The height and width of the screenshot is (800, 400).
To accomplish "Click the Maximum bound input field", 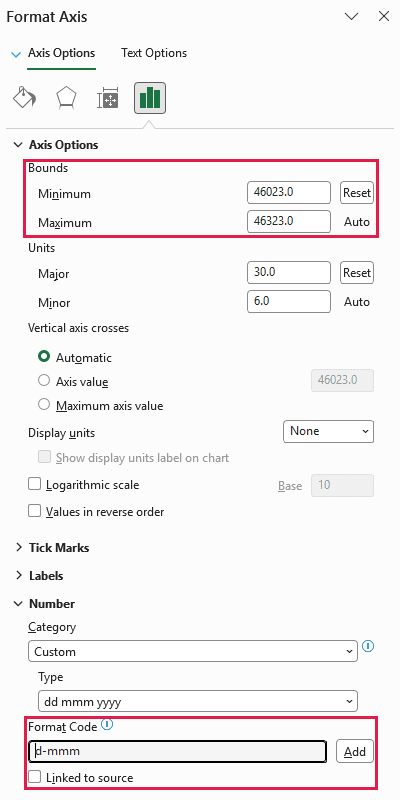I will point(289,221).
